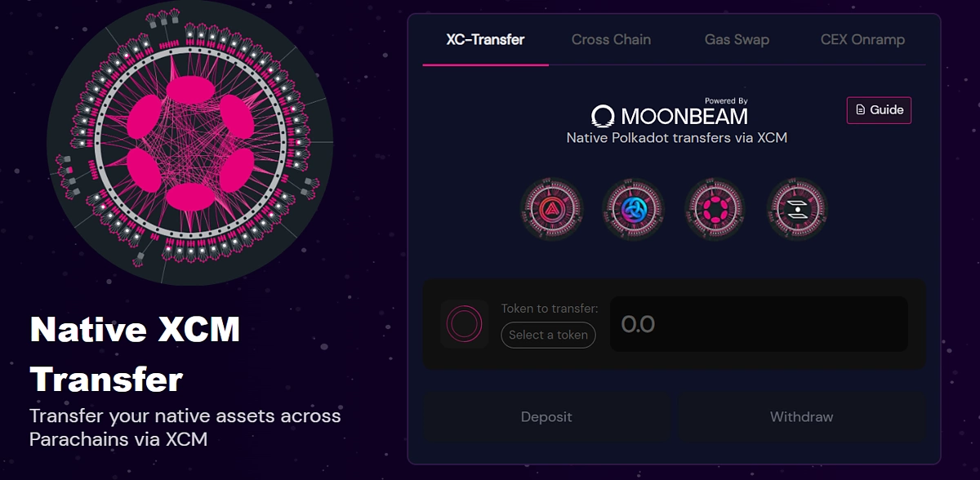Select the Acala red A chain icon
The height and width of the screenshot is (480, 980).
click(550, 210)
